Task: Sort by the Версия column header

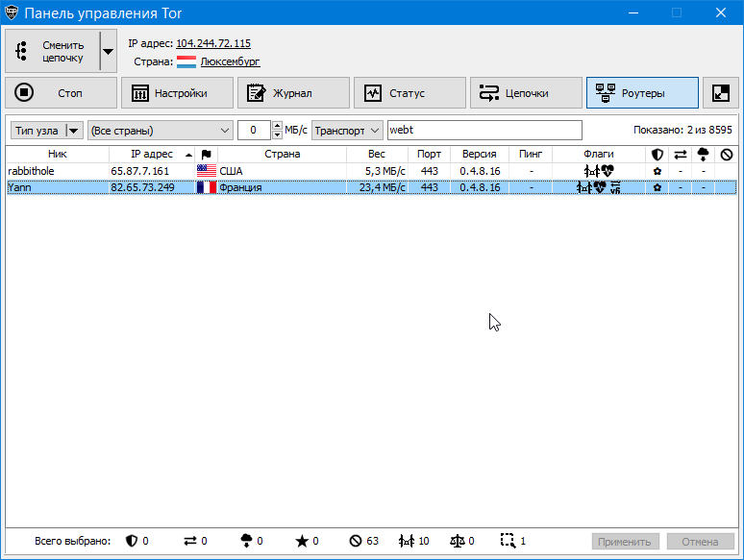Action: pyautogui.click(x=480, y=154)
